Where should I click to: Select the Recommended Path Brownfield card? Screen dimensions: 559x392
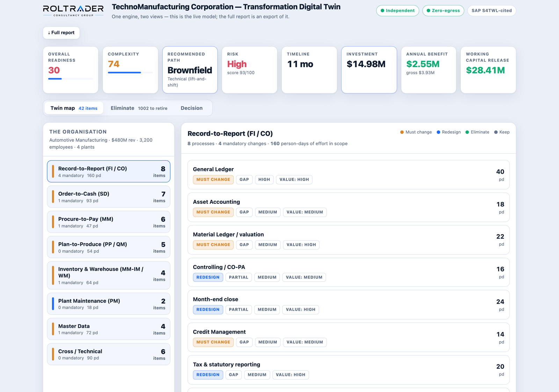pos(190,70)
